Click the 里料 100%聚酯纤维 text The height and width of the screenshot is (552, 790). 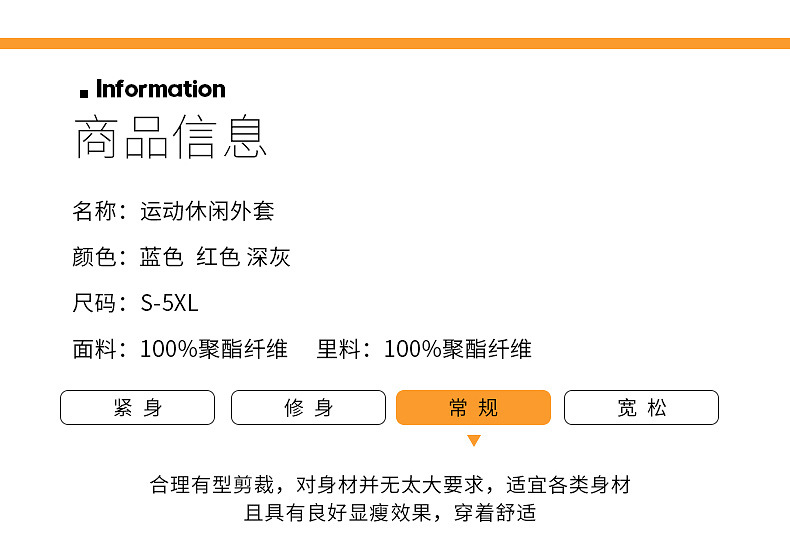[424, 349]
